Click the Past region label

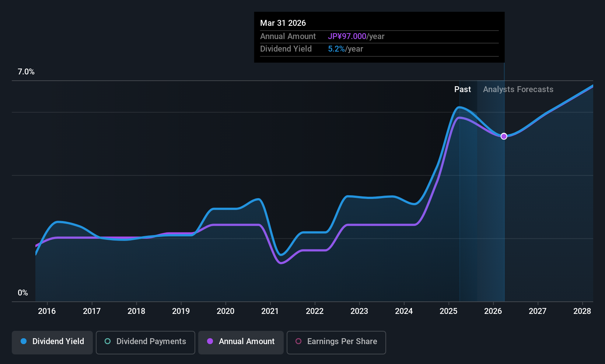pos(462,89)
